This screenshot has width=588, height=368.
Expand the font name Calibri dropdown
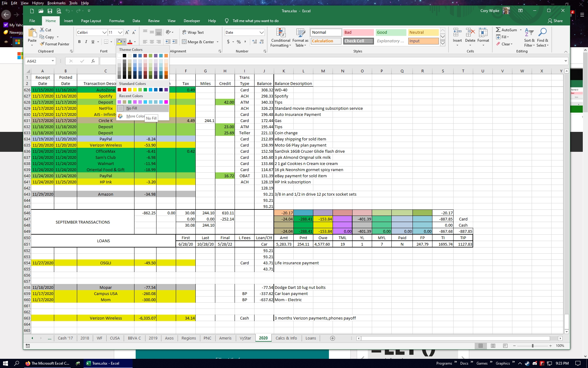pyautogui.click(x=104, y=33)
